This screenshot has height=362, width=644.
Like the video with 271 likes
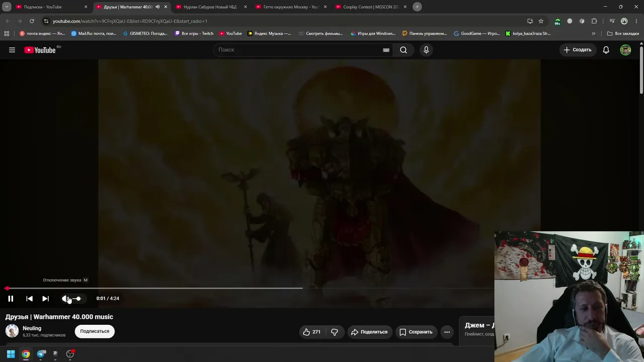point(311,332)
